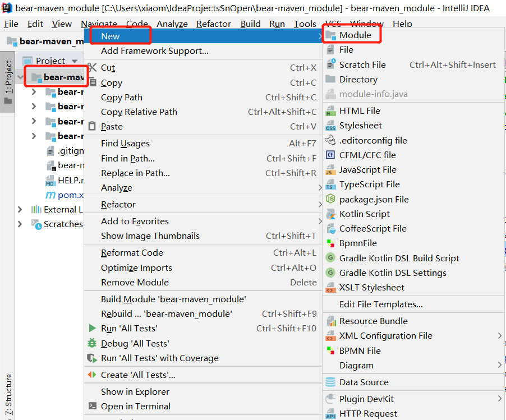Image resolution: width=506 pixels, height=420 pixels.
Task: Click the JavaScript File icon
Action: click(330, 170)
